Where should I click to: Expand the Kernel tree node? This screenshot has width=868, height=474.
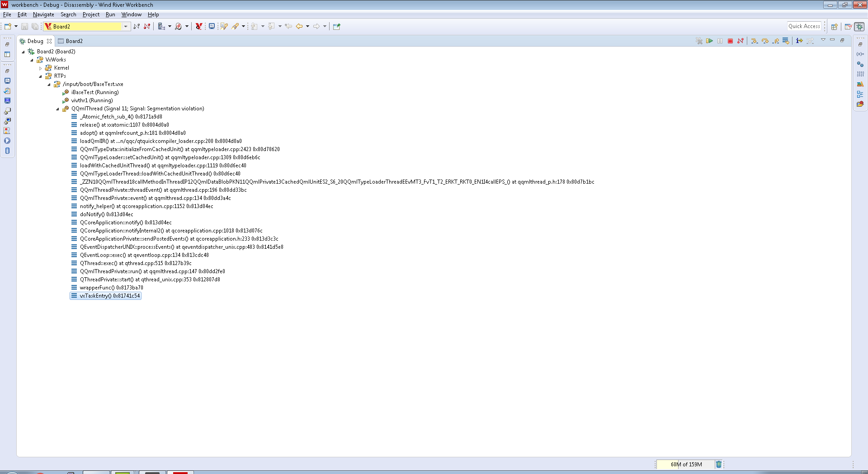[x=40, y=68]
